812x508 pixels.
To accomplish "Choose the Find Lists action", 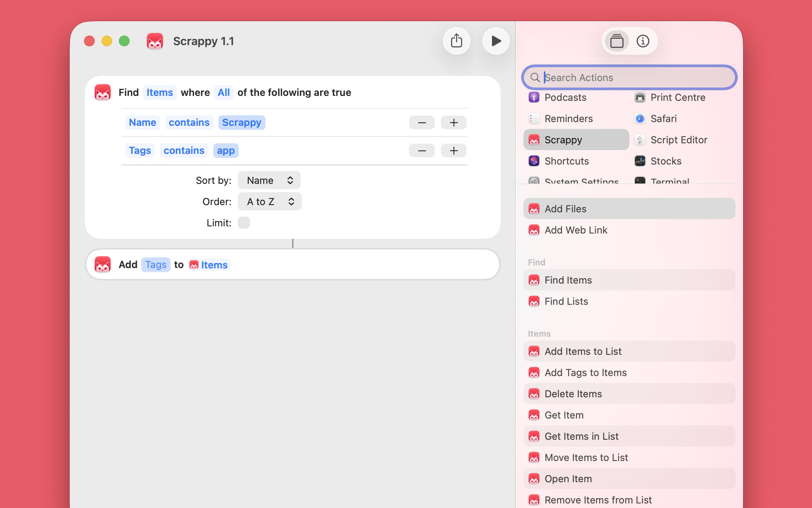I will click(629, 301).
